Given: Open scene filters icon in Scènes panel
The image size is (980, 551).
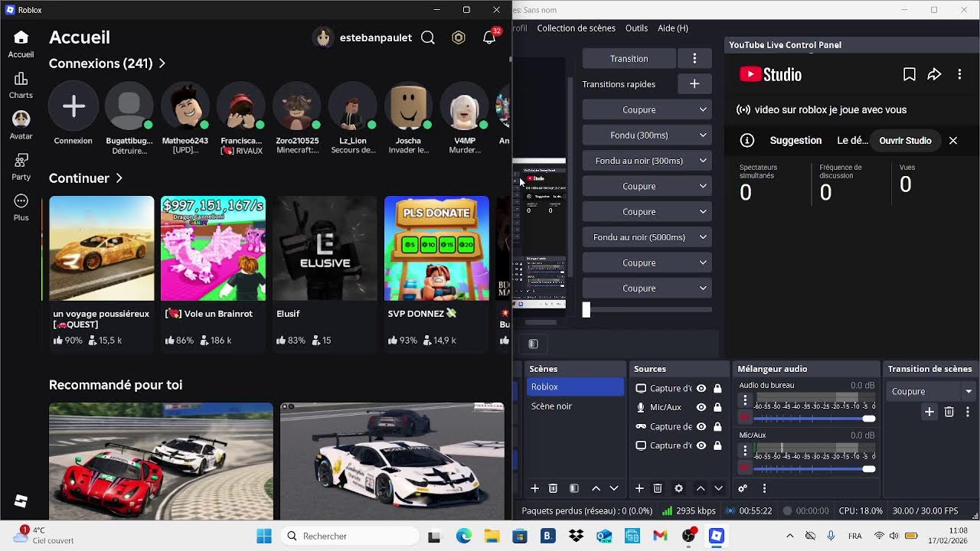Looking at the screenshot, I should click(574, 488).
